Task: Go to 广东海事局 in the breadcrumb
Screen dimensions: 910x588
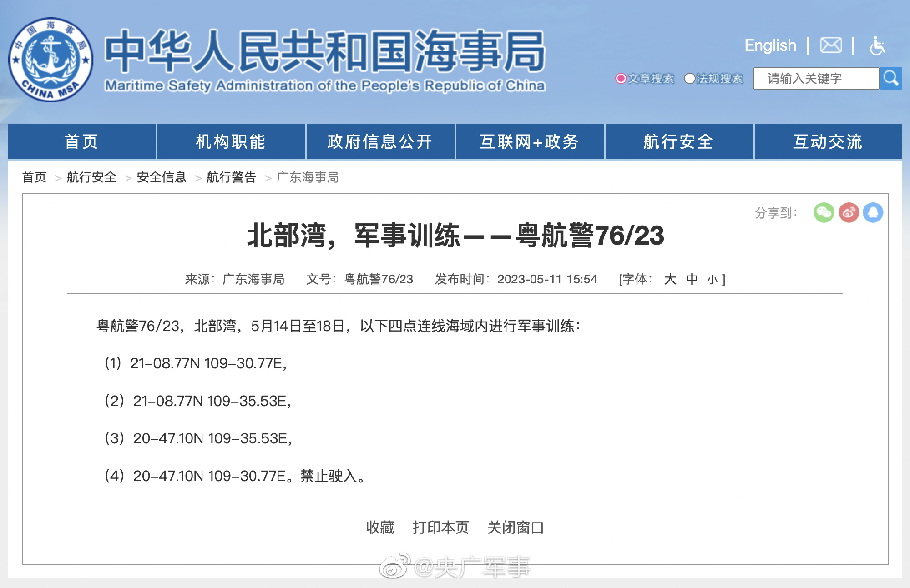Action: pos(308,177)
